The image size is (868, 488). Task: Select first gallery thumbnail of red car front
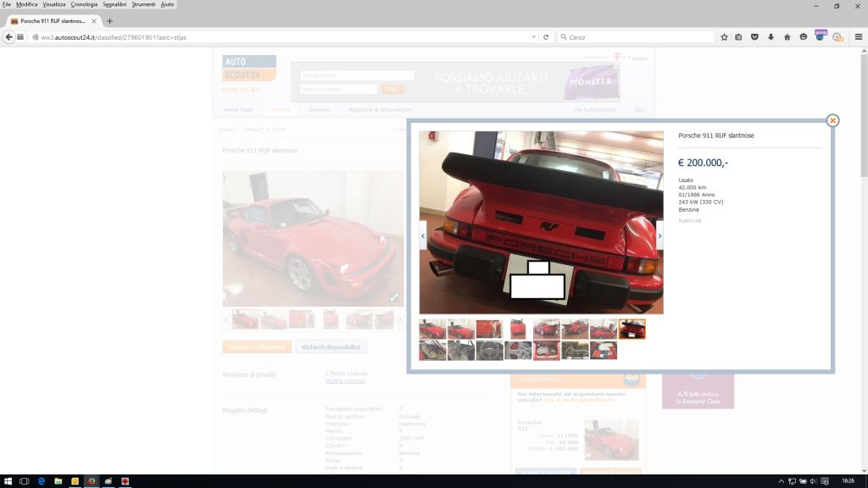(432, 329)
